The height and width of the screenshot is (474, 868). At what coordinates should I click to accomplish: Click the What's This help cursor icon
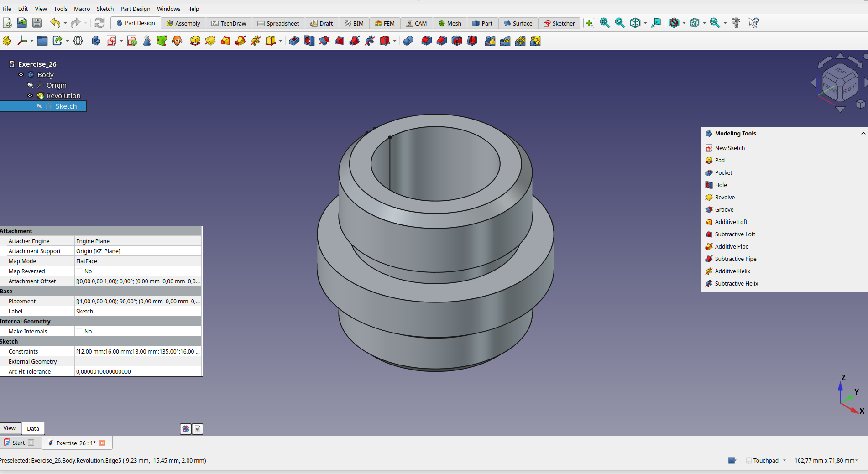click(x=753, y=23)
